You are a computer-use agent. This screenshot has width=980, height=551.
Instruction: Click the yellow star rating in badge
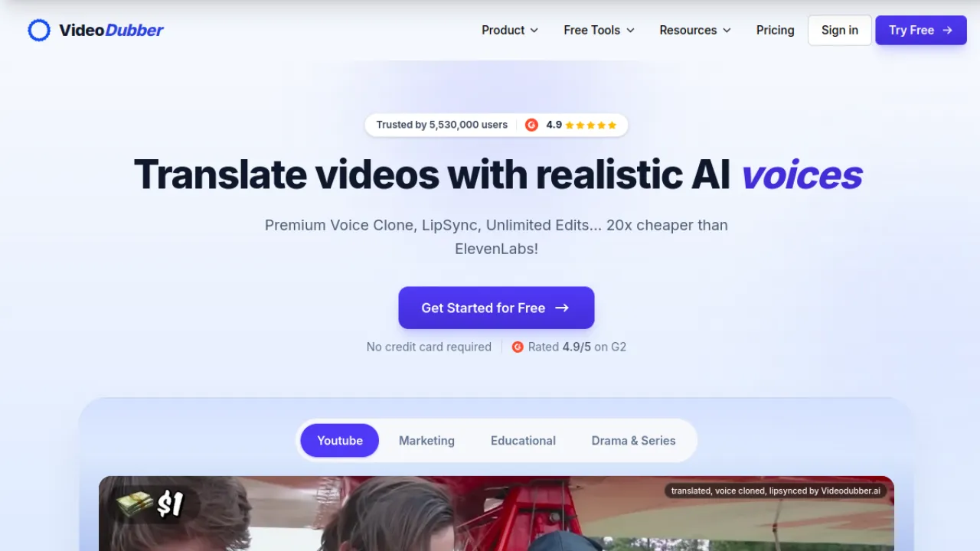(591, 125)
